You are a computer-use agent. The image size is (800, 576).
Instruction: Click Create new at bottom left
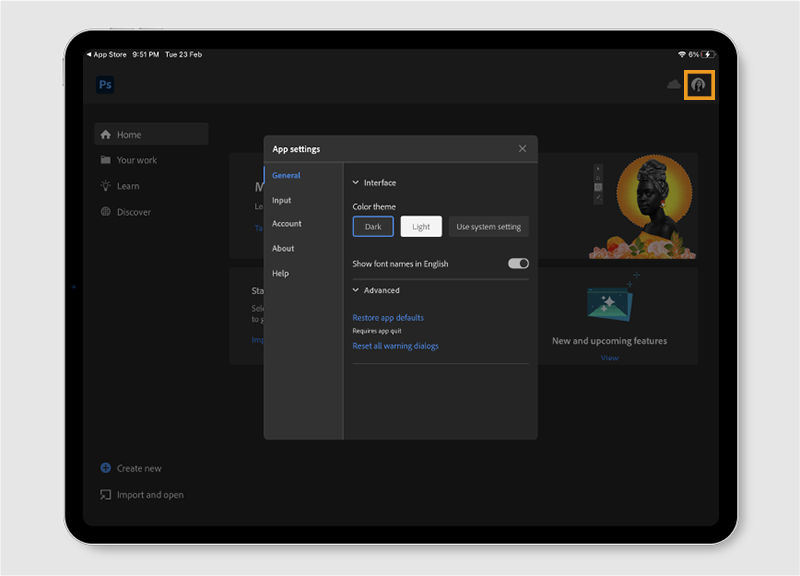104,468
